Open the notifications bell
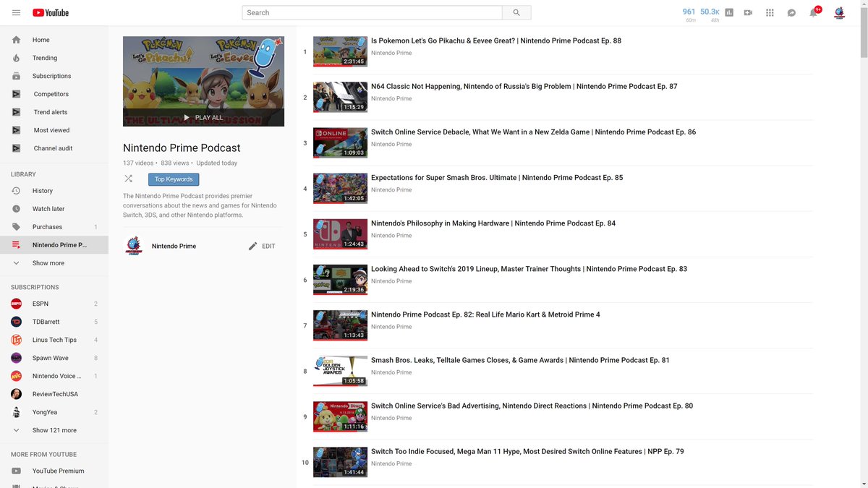The height and width of the screenshot is (488, 868). (814, 12)
